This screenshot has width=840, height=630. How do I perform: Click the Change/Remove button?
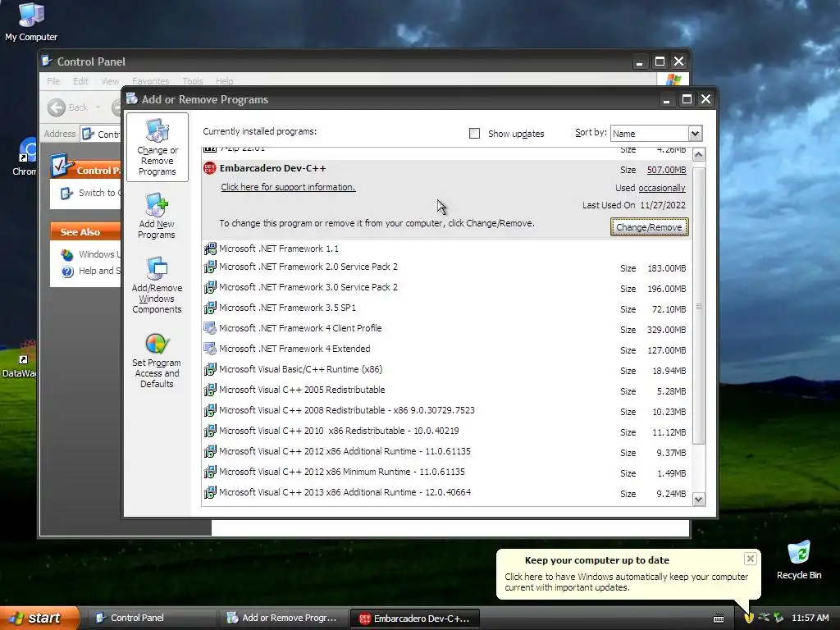pyautogui.click(x=650, y=227)
